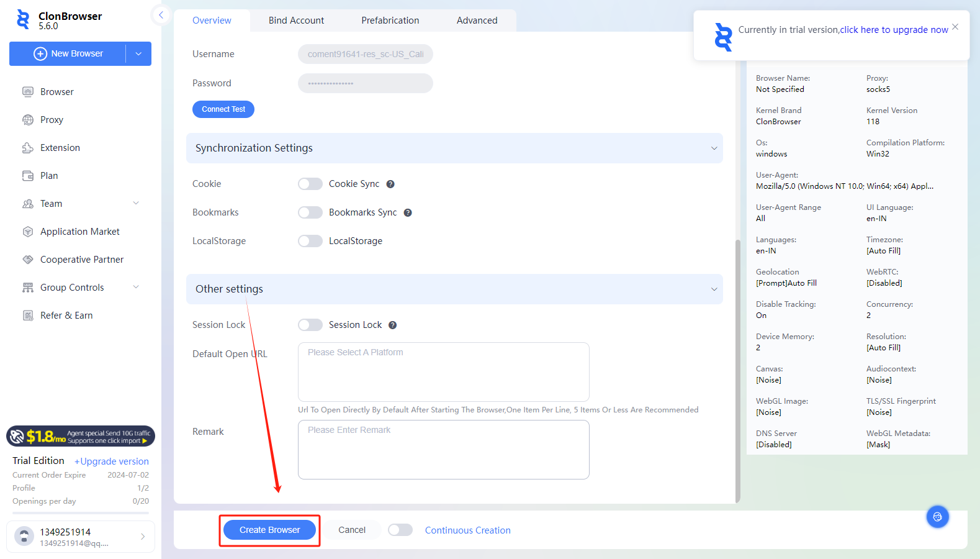Click the Create Browser button
This screenshot has width=980, height=559.
(x=269, y=530)
